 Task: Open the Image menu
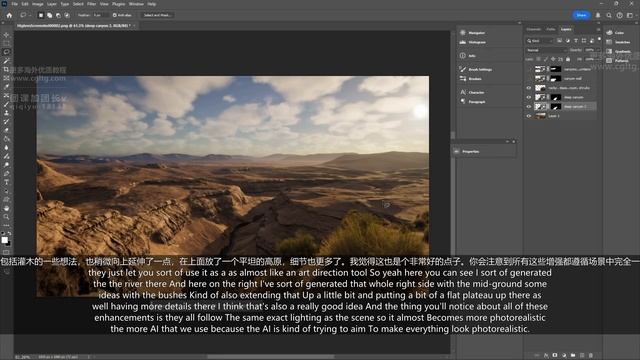[38, 4]
